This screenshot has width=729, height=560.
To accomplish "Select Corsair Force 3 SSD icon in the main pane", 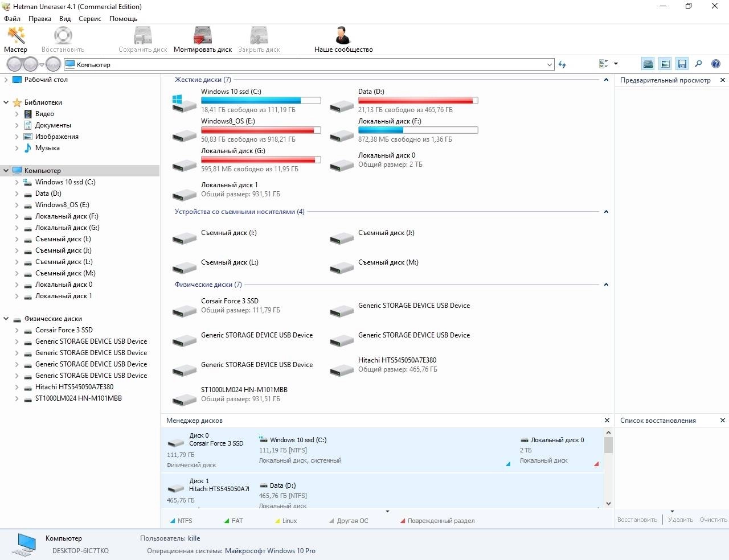I will click(185, 310).
